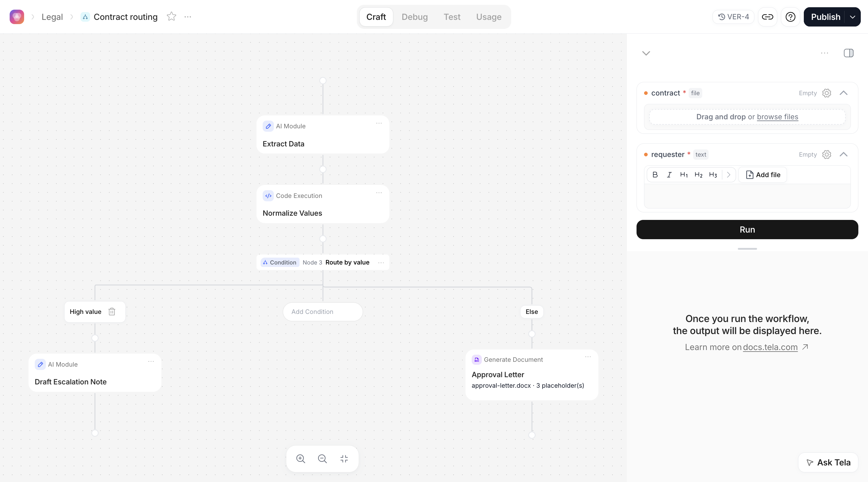The width and height of the screenshot is (868, 482).
Task: Toggle bold formatting in requester editor
Action: tap(655, 174)
